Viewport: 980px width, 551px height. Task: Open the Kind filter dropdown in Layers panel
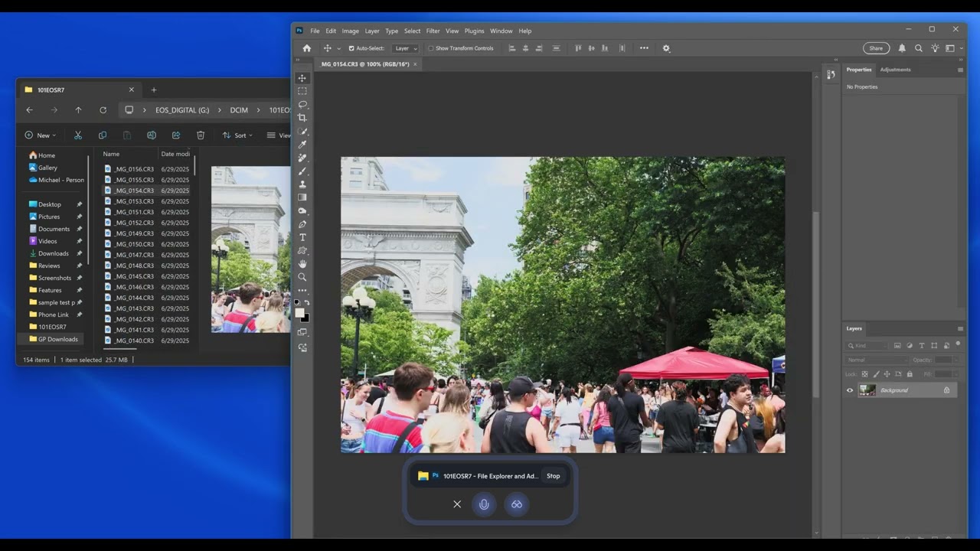click(x=867, y=345)
